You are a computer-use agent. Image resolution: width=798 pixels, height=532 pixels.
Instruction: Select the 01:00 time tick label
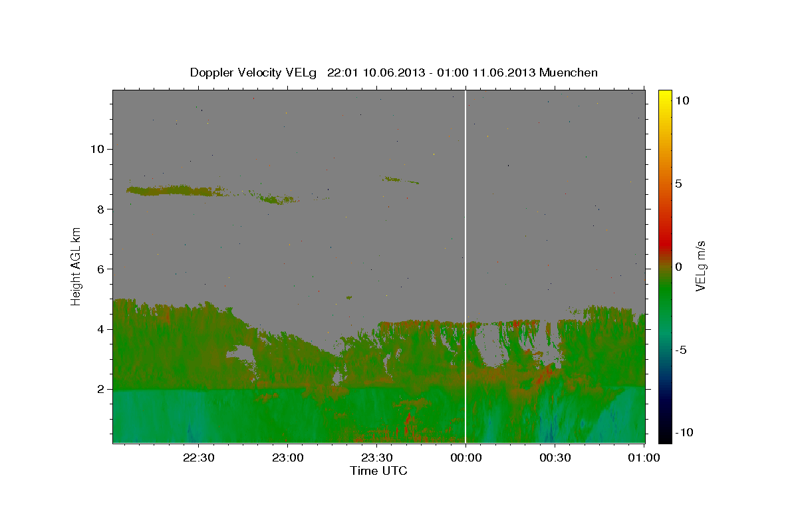644,458
